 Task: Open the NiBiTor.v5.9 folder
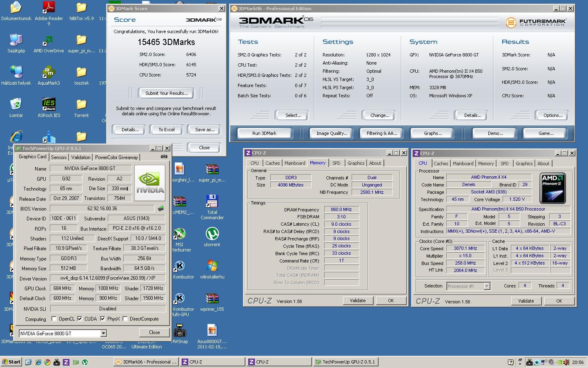click(81, 11)
